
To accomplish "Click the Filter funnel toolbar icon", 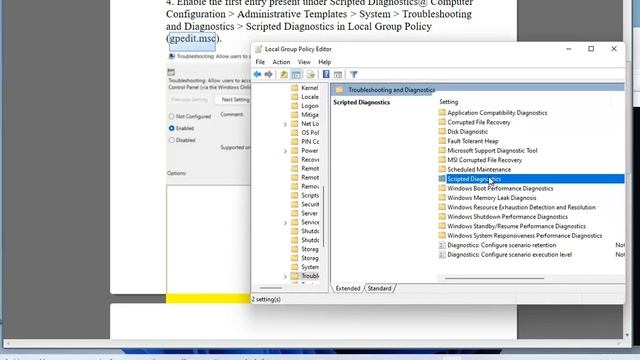I will (354, 74).
